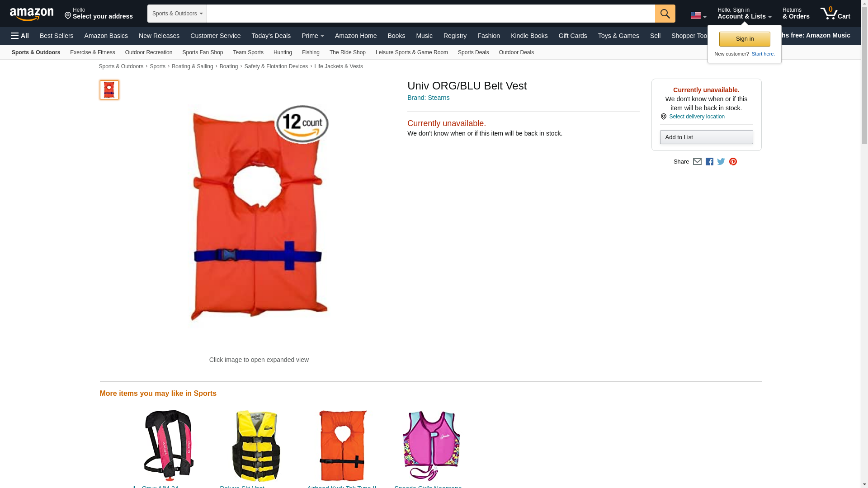Click the yellow Sign in button
The height and width of the screenshot is (488, 868).
(x=745, y=39)
